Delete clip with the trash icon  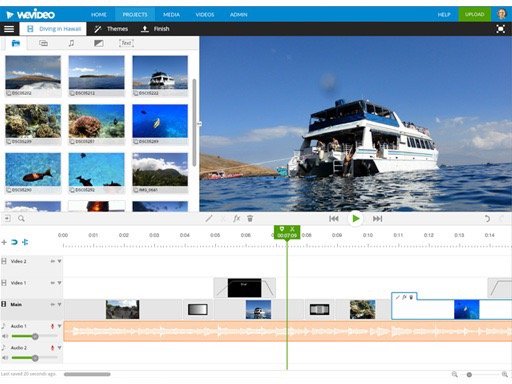pyautogui.click(x=250, y=219)
